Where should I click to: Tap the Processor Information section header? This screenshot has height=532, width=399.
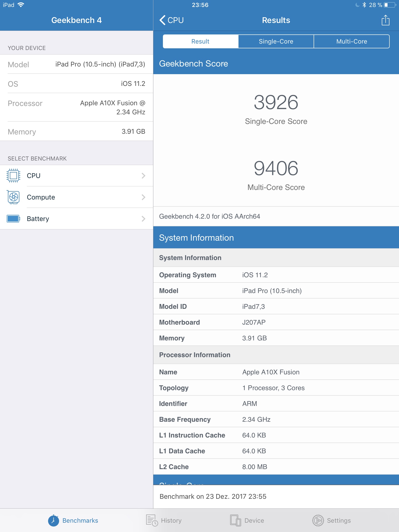click(276, 355)
